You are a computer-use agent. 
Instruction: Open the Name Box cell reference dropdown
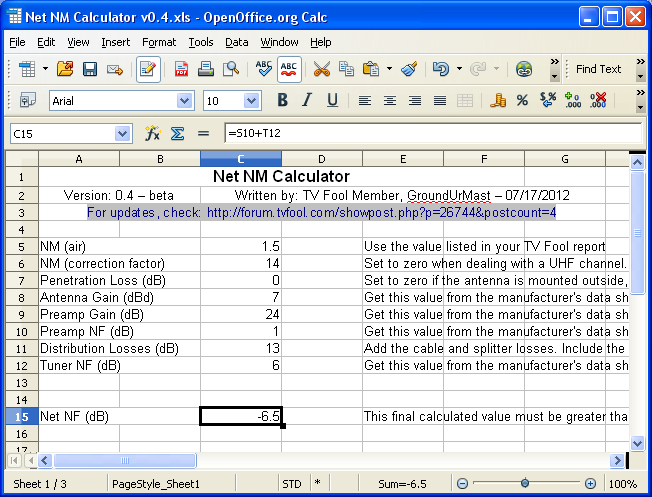coord(123,133)
